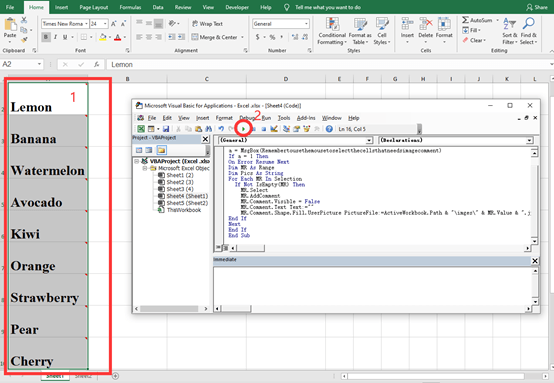Image resolution: width=554 pixels, height=383 pixels.
Task: Click the Reset (stop) square icon in VBA toolbar
Action: [264, 129]
